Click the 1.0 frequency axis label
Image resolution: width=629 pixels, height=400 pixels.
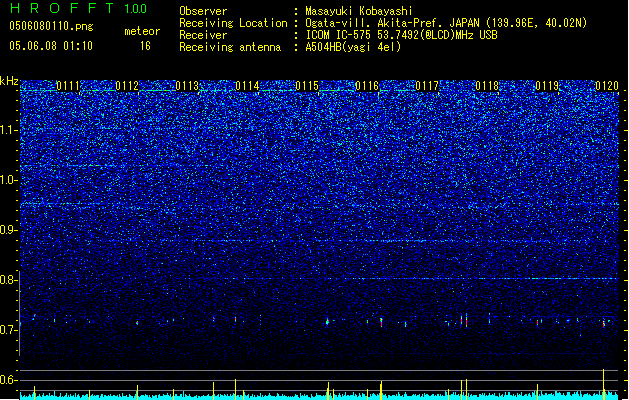8,180
